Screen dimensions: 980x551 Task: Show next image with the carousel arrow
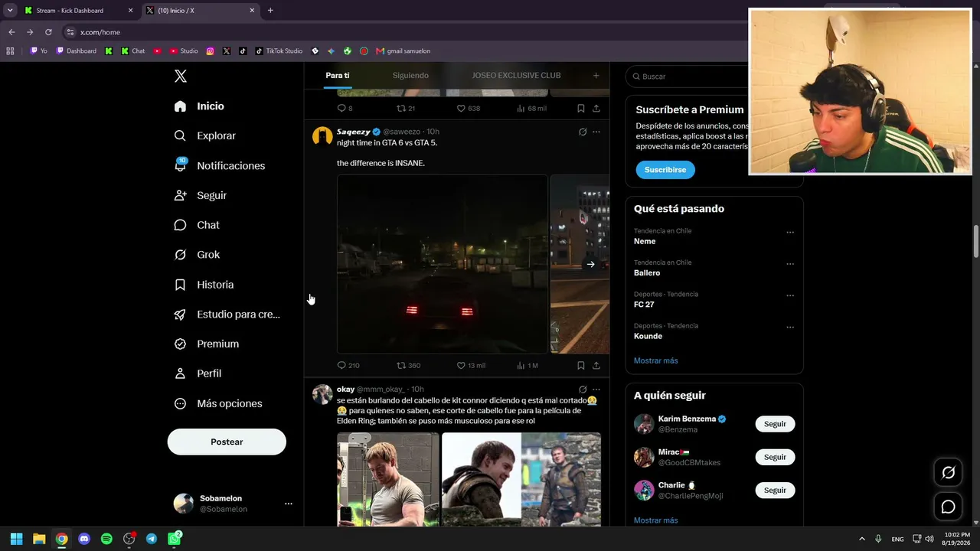click(x=590, y=265)
